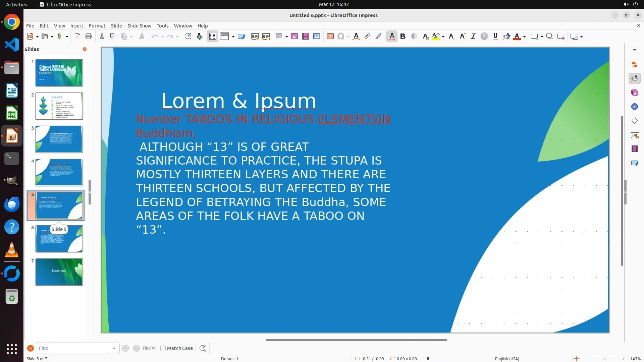644x362 pixels.
Task: Open the Slide Show menu
Action: pyautogui.click(x=139, y=26)
